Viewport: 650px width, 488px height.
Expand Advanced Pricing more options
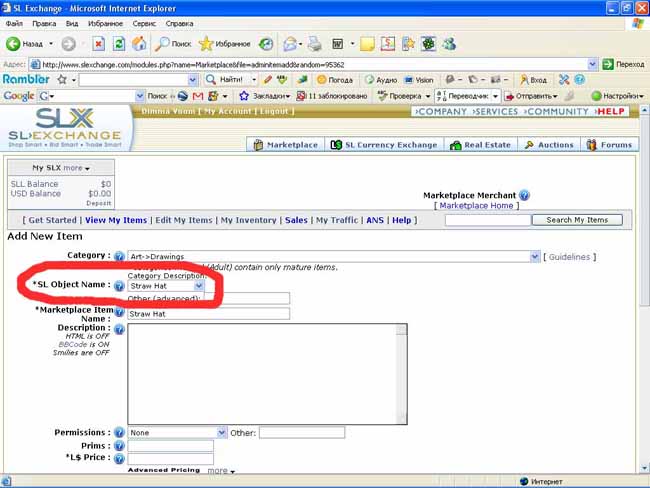pyautogui.click(x=221, y=471)
